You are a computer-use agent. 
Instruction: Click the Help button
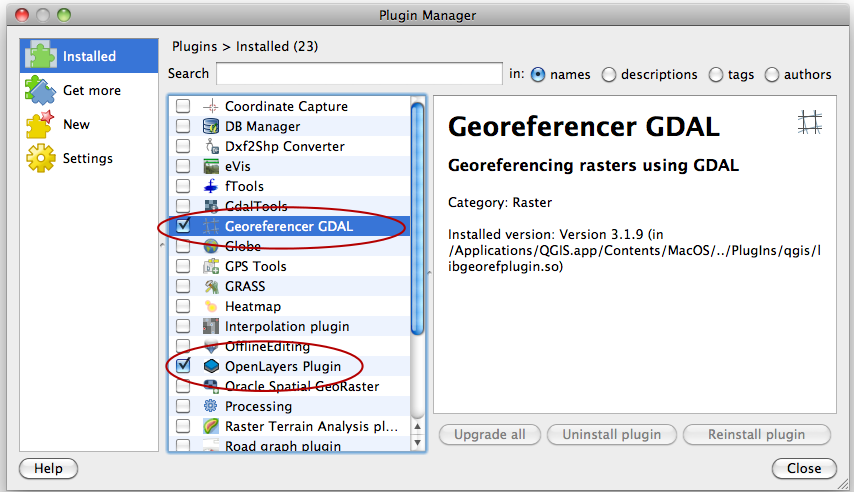[x=48, y=469]
